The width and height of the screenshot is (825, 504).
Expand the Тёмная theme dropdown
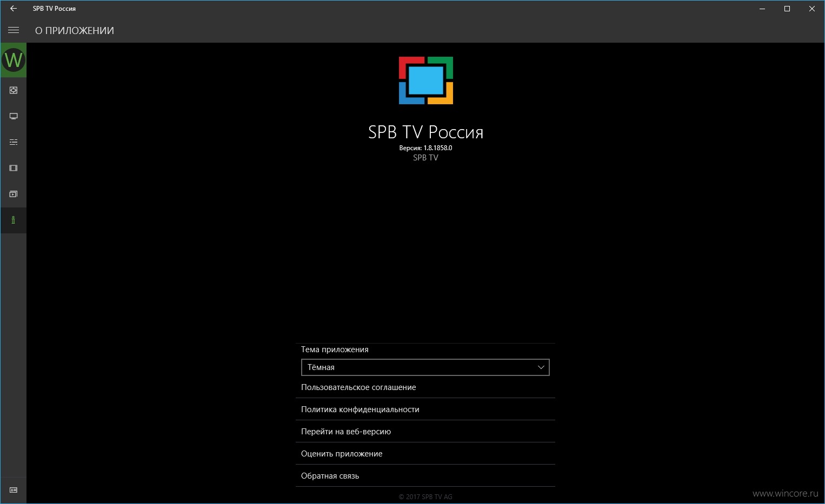[x=425, y=367]
